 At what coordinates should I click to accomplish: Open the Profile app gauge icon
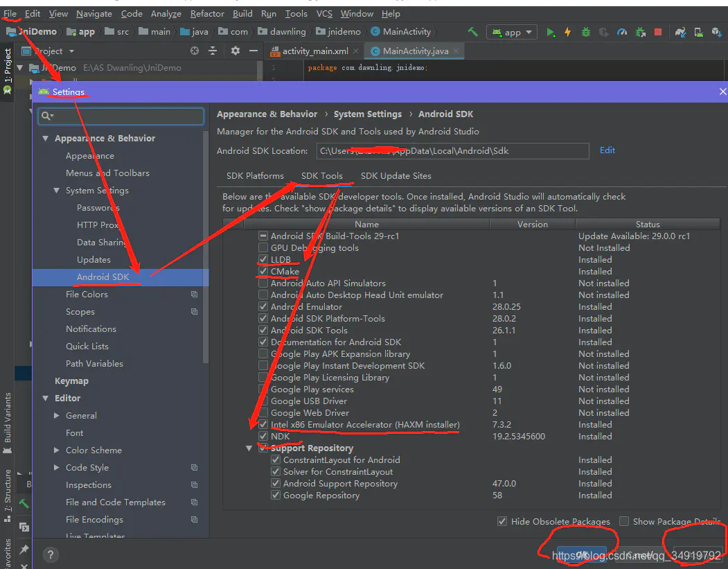point(622,32)
